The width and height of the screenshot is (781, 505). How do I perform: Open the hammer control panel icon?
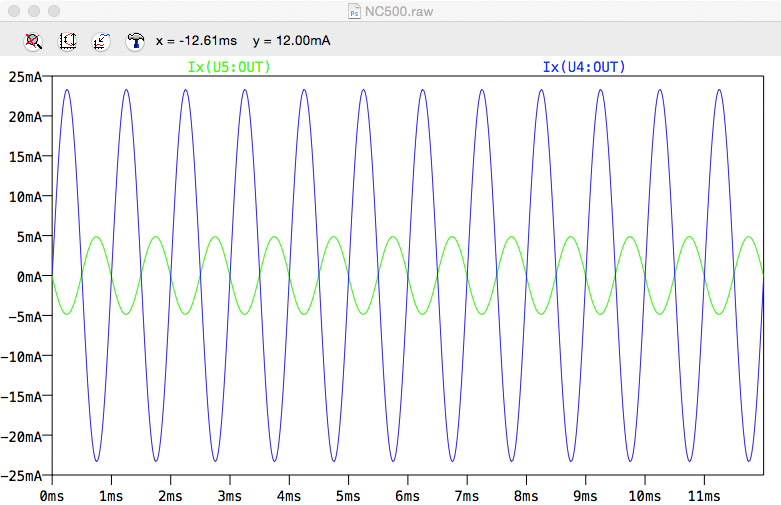pyautogui.click(x=135, y=41)
